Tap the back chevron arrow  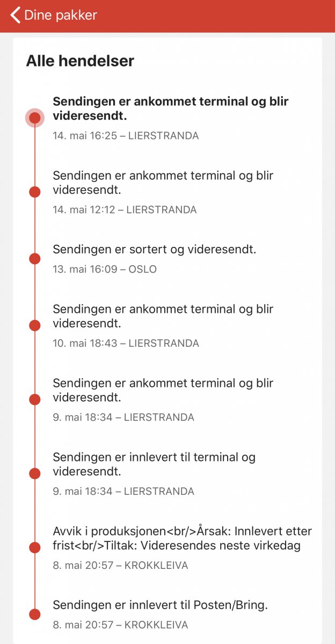pyautogui.click(x=15, y=15)
